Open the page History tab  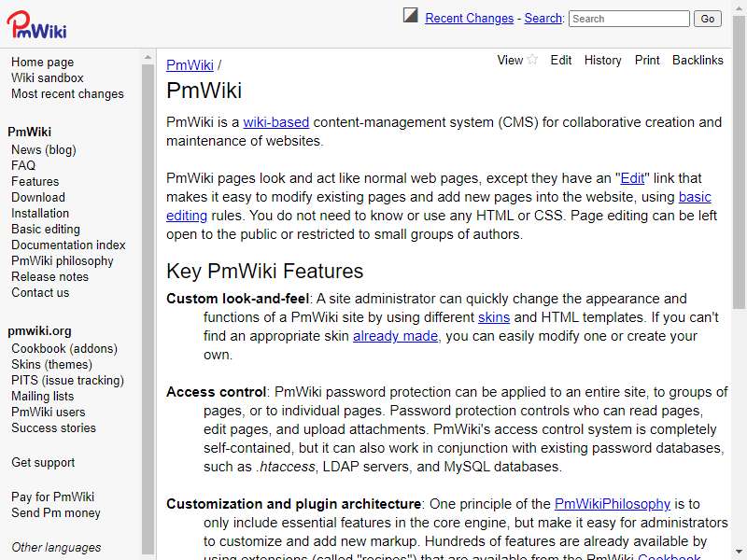click(602, 60)
